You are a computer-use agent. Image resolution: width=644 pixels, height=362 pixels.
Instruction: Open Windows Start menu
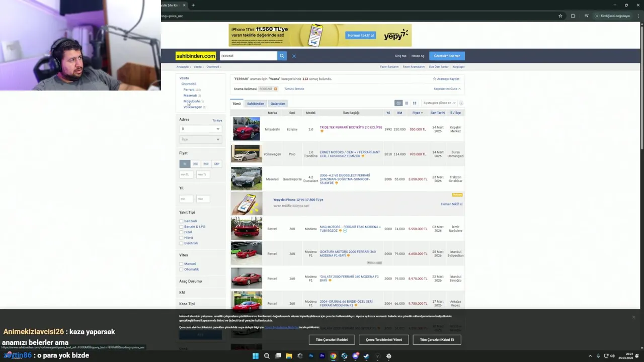tap(256, 356)
